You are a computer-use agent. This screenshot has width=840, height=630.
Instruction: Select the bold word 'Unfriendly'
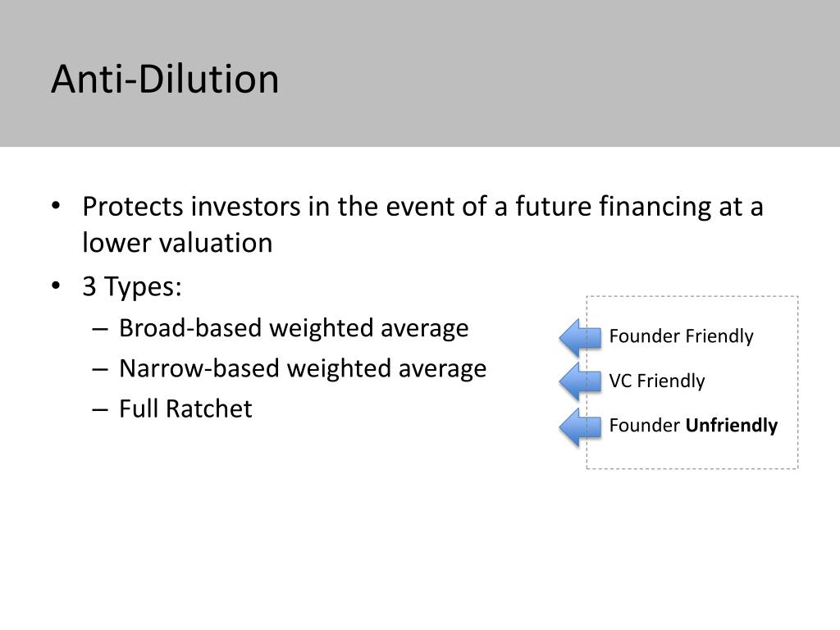pyautogui.click(x=731, y=426)
